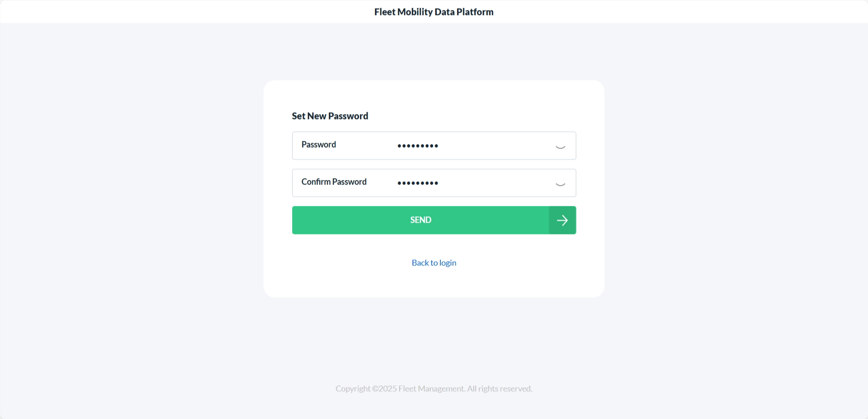Click the copyright notice at the bottom

click(434, 389)
